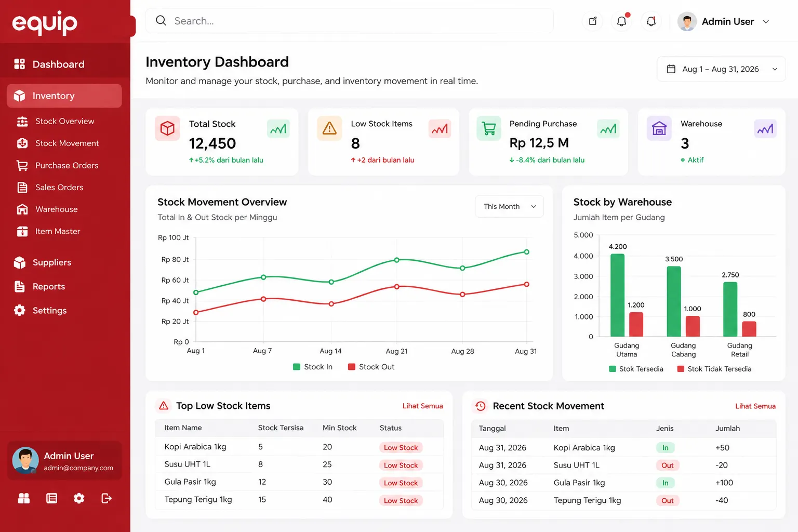Open Item Master submenu item
The width and height of the screenshot is (798, 532).
click(64, 231)
